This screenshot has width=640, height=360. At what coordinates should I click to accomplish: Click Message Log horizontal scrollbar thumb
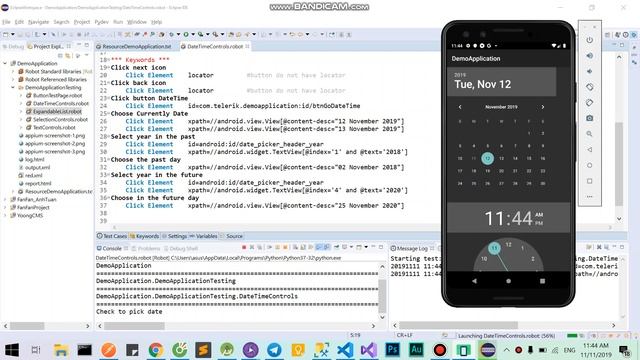(458, 325)
